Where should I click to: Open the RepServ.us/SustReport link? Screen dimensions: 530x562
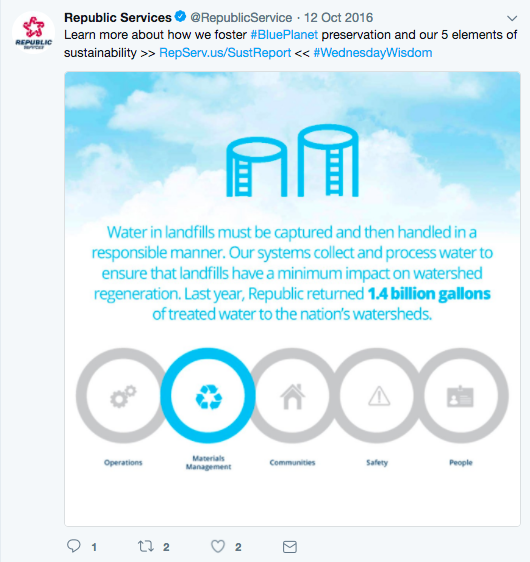click(225, 53)
